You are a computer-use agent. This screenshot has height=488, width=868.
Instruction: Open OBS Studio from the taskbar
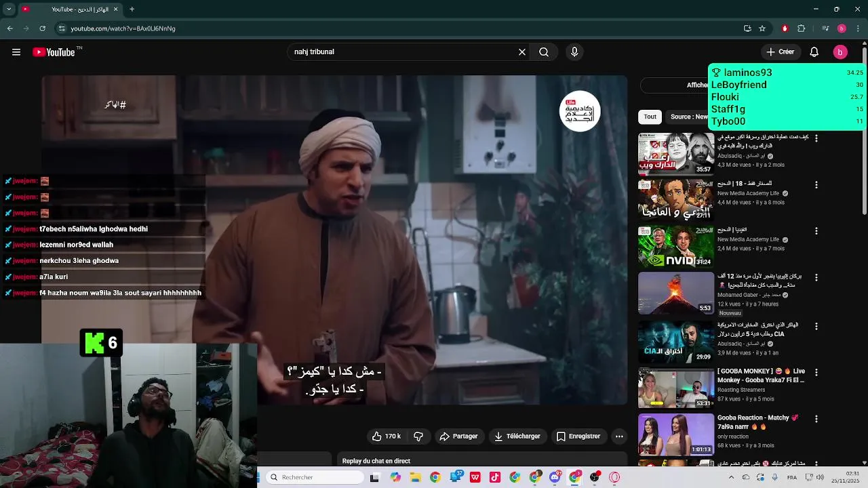(x=595, y=477)
